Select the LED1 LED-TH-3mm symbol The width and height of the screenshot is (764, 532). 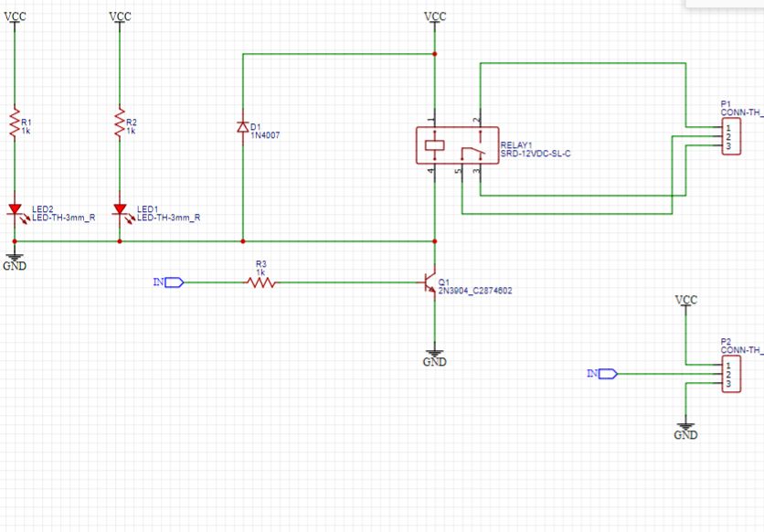(119, 211)
